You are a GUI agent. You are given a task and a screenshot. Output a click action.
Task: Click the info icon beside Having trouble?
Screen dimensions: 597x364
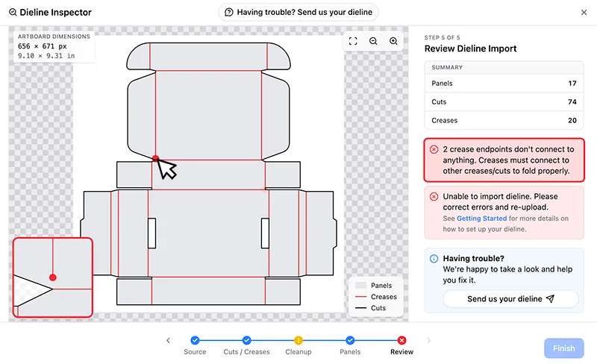click(434, 259)
